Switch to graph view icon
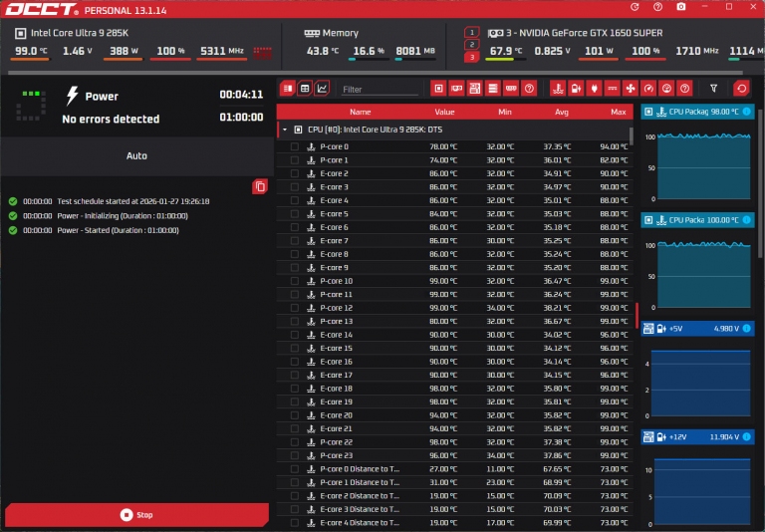 click(x=322, y=89)
